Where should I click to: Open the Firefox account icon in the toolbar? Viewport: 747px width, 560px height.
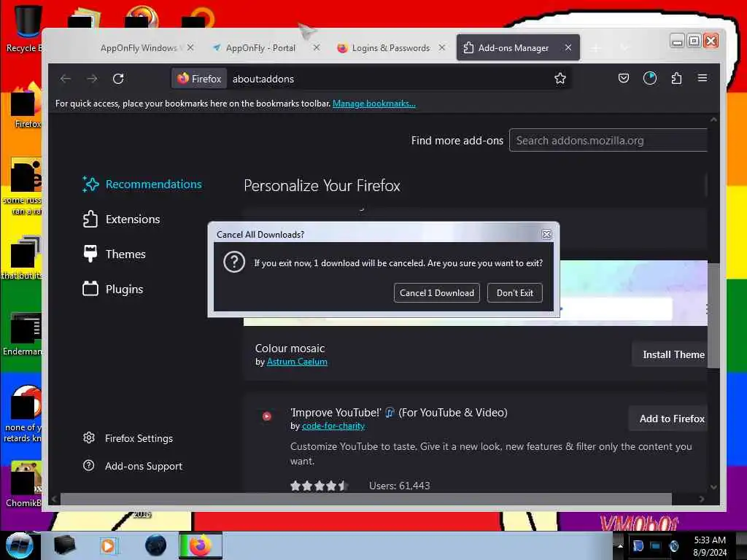(650, 78)
